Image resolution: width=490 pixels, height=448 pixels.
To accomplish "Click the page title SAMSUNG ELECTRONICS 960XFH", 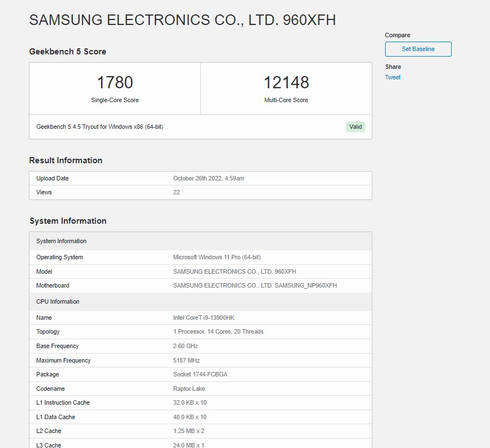I will 182,20.
